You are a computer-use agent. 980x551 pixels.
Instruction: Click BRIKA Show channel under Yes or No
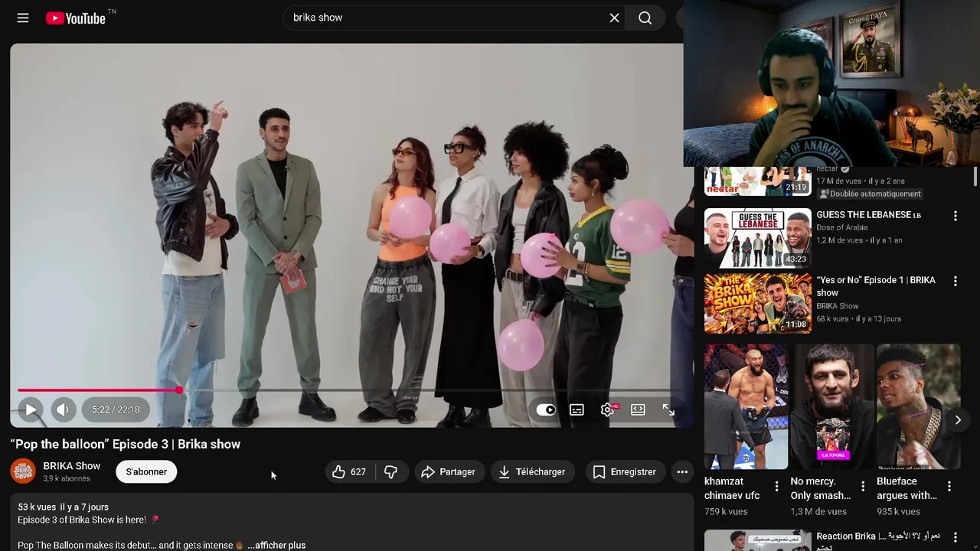[x=837, y=306]
